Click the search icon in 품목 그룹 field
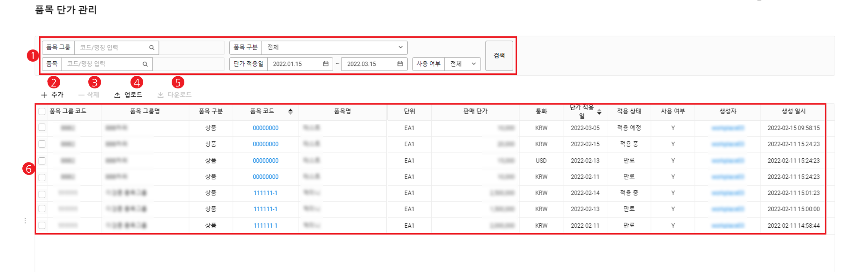Viewport: 868px width, 272px height. [x=152, y=48]
